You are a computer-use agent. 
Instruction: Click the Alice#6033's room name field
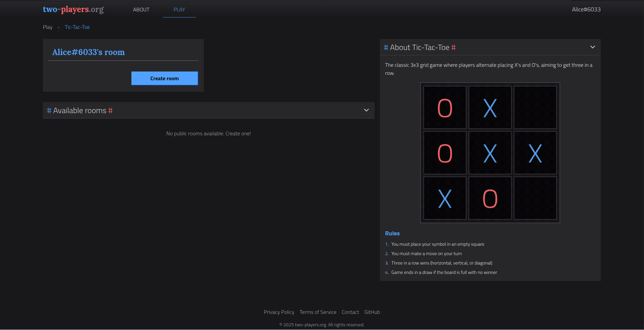tap(123, 52)
